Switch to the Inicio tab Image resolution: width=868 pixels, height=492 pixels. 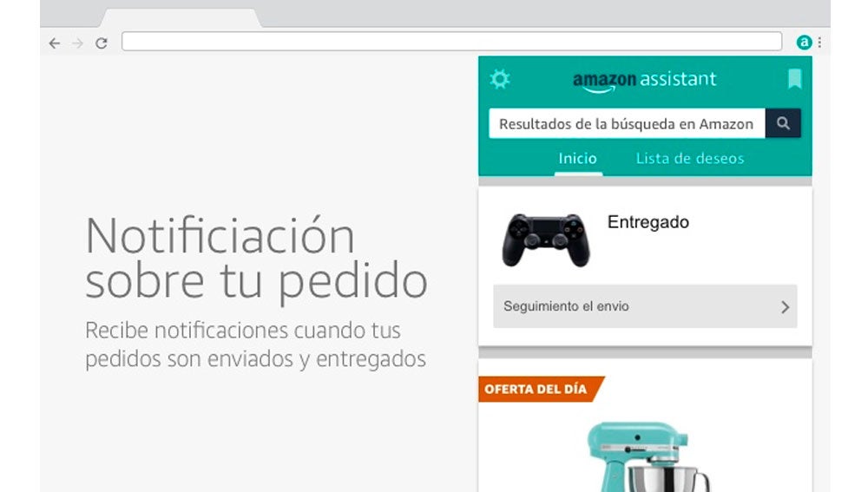pyautogui.click(x=578, y=159)
